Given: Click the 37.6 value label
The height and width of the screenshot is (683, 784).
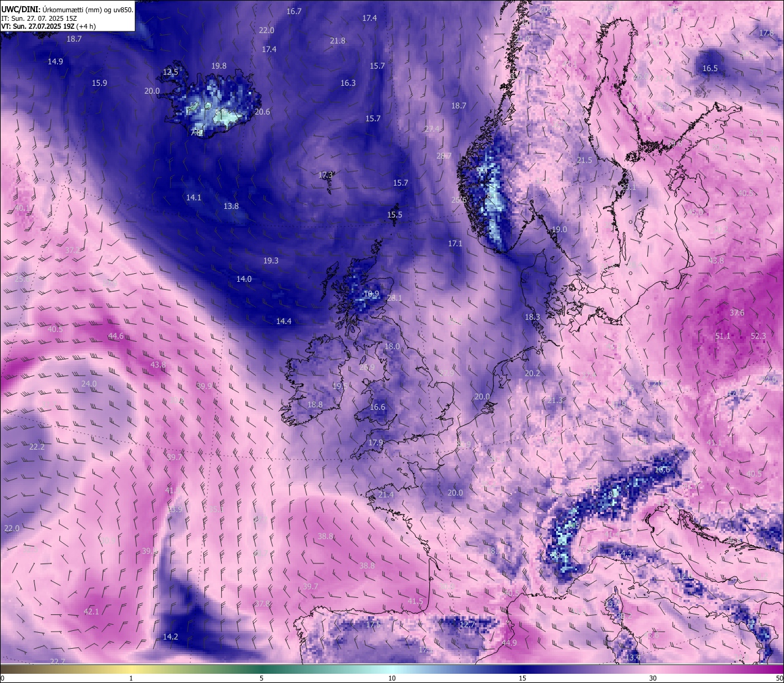Looking at the screenshot, I should pos(737,312).
